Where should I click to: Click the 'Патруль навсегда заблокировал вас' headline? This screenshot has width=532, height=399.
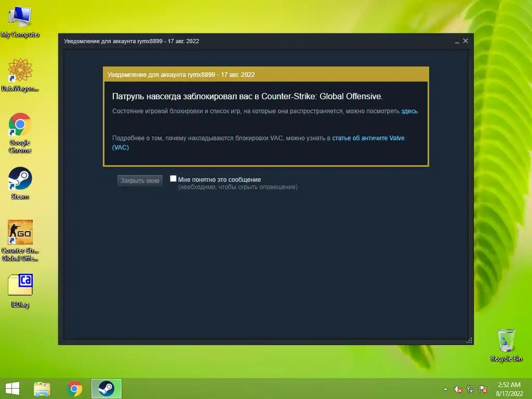point(247,96)
